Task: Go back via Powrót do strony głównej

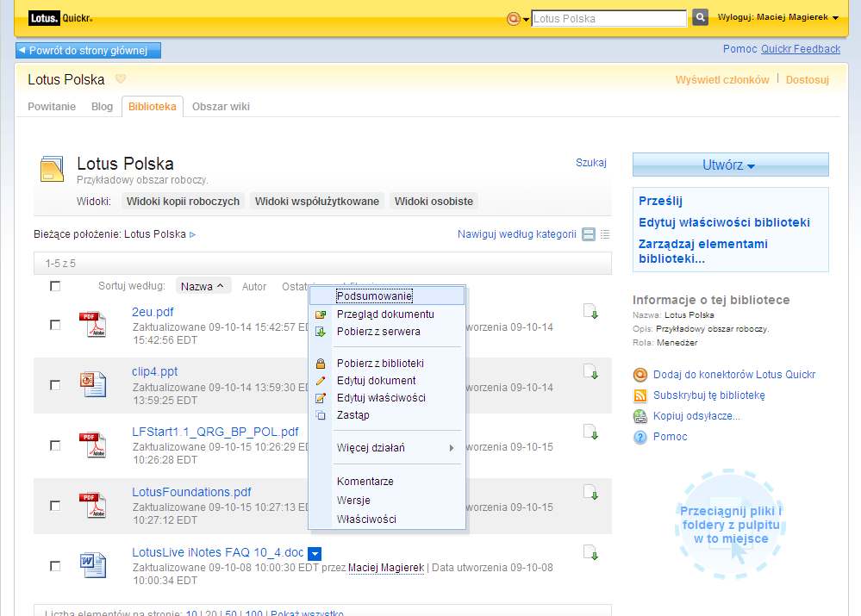Action: (88, 51)
